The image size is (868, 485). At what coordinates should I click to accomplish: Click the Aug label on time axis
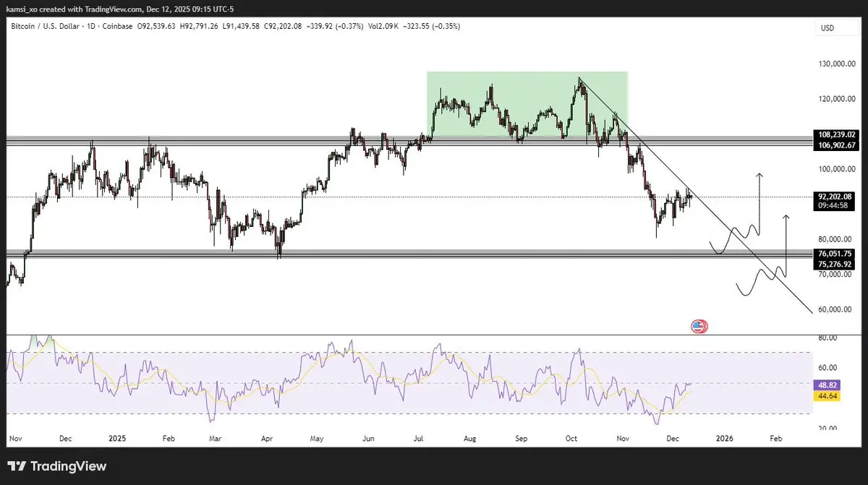tap(469, 438)
